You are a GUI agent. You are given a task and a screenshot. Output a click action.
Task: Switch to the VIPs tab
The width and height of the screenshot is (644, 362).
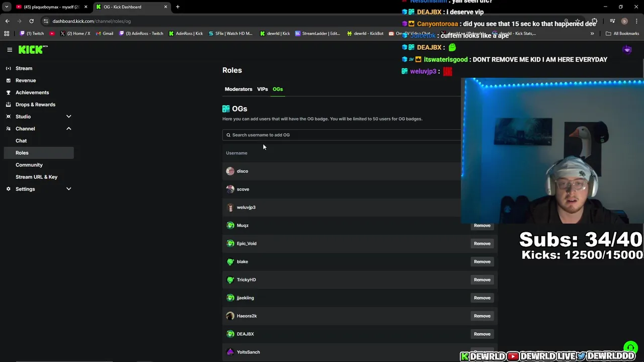(x=263, y=89)
